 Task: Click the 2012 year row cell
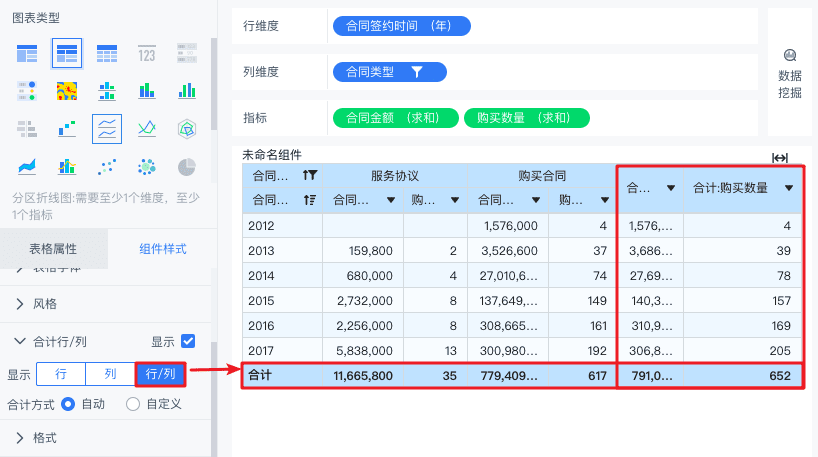click(282, 226)
